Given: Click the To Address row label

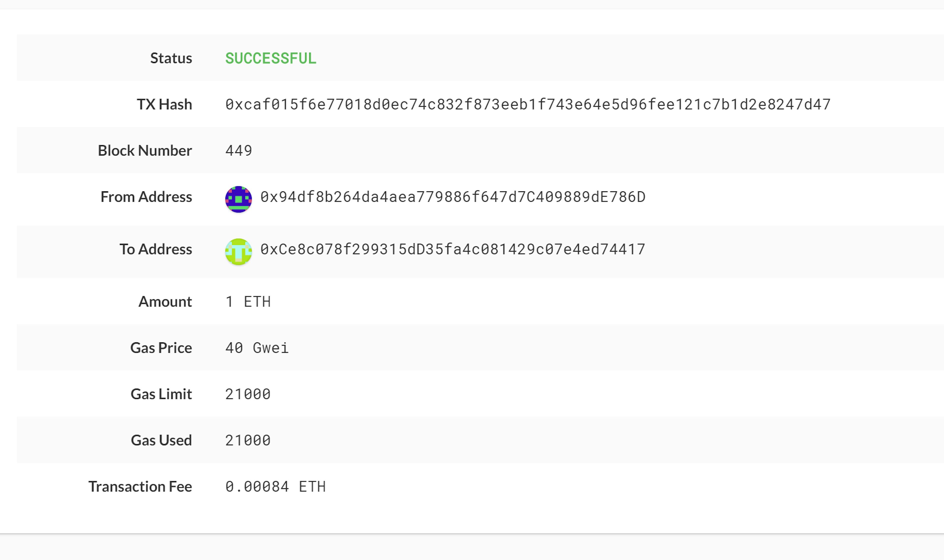Looking at the screenshot, I should (x=156, y=250).
